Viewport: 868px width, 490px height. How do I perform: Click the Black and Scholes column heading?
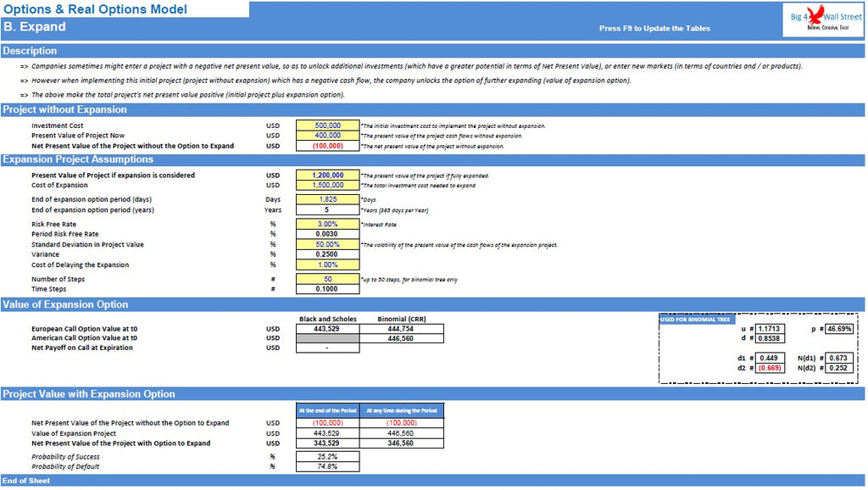click(x=328, y=319)
